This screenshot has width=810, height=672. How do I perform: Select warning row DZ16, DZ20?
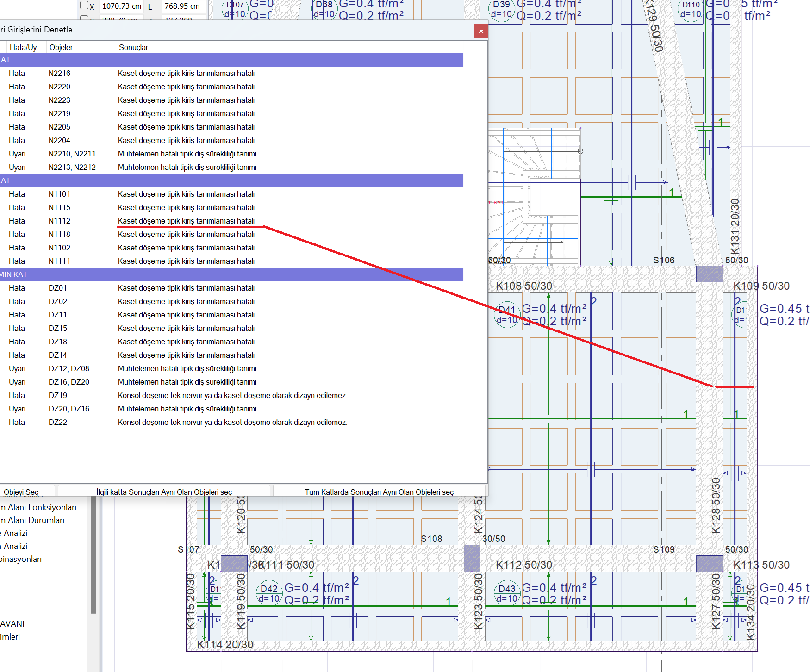[x=231, y=382]
